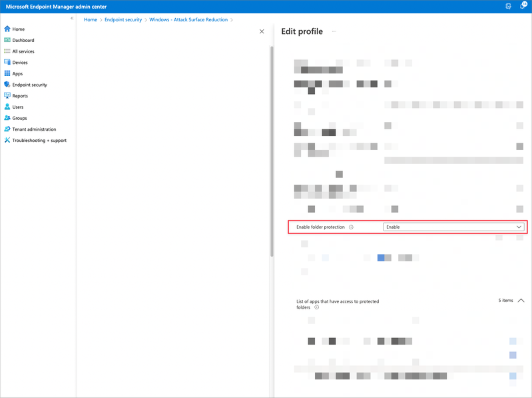Image resolution: width=532 pixels, height=398 pixels.
Task: Click the Dashboard icon in sidebar
Action: point(7,40)
